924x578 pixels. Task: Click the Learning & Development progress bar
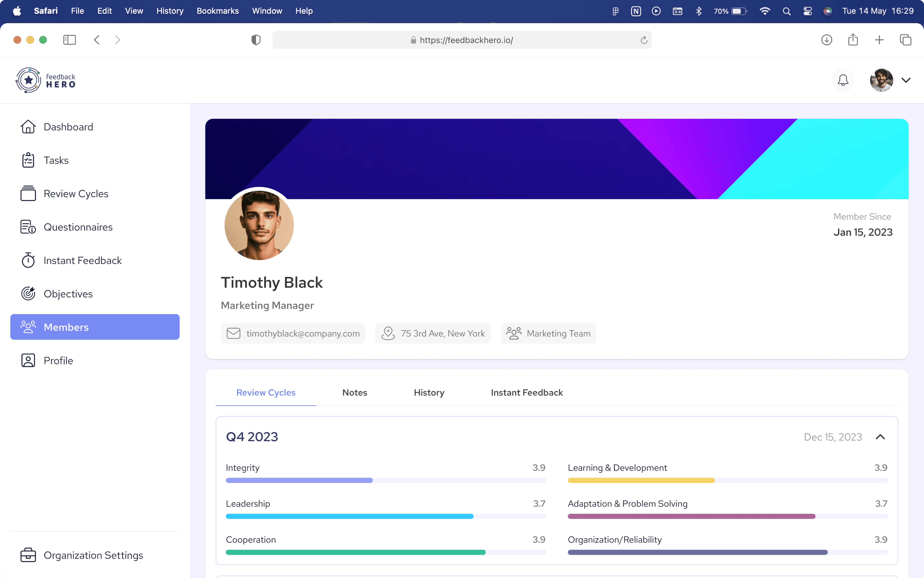click(728, 480)
